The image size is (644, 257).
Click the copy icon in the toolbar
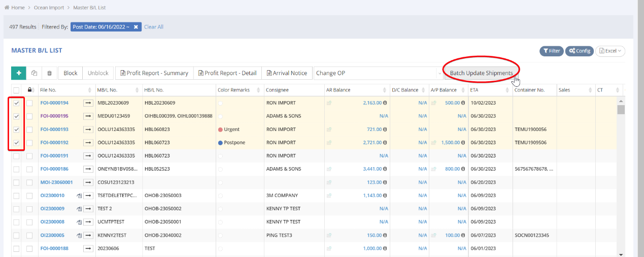point(34,73)
